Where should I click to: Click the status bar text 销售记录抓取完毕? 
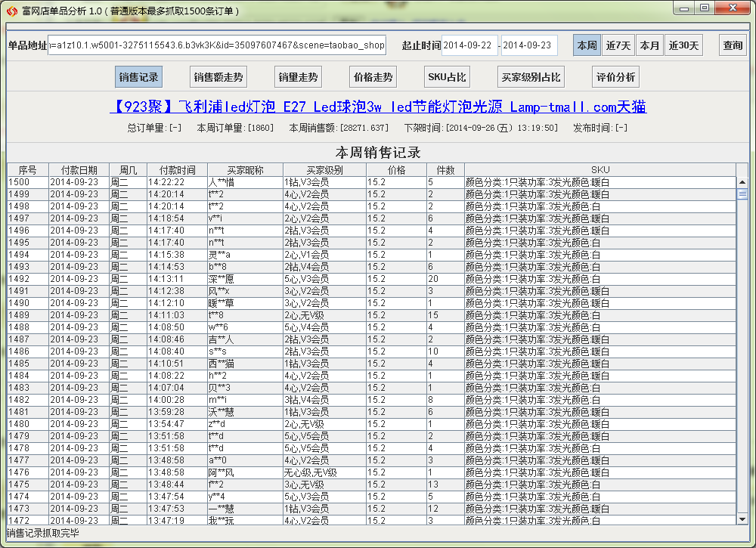[43, 533]
